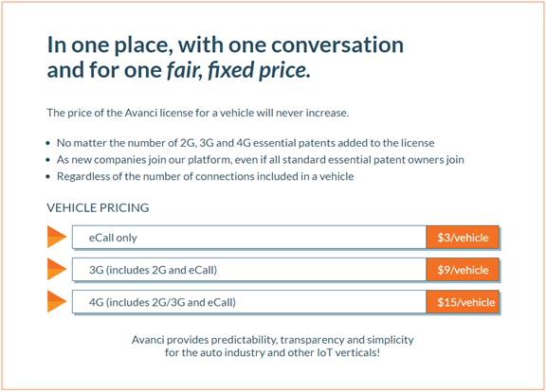Click the orange arrow beside 4G row
The width and height of the screenshot is (546, 392).
pyautogui.click(x=57, y=301)
